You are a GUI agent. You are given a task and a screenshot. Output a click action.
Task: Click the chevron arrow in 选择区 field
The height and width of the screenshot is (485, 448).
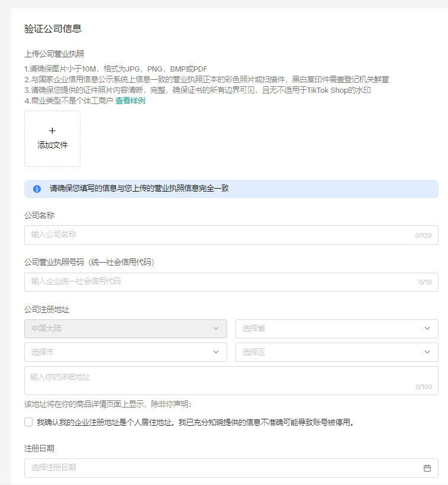[x=427, y=352]
